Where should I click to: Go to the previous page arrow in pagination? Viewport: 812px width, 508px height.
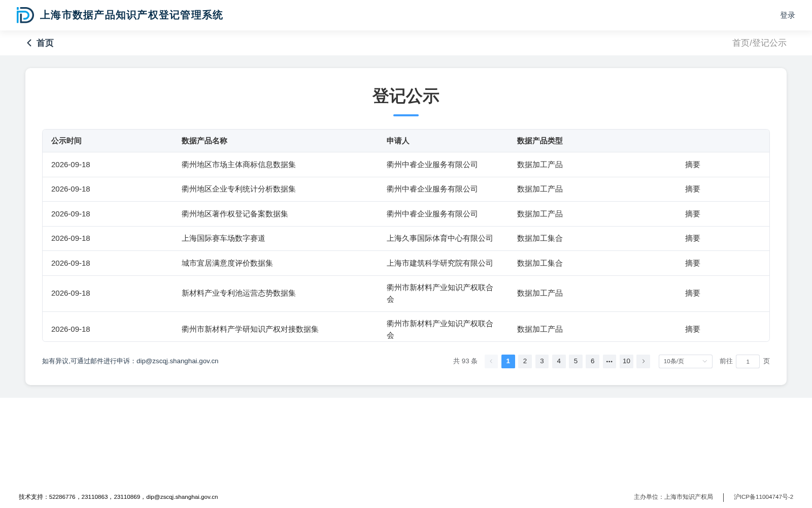pyautogui.click(x=491, y=361)
